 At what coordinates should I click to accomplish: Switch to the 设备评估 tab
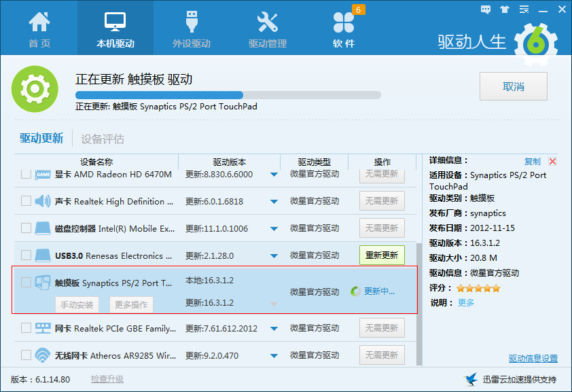point(103,139)
